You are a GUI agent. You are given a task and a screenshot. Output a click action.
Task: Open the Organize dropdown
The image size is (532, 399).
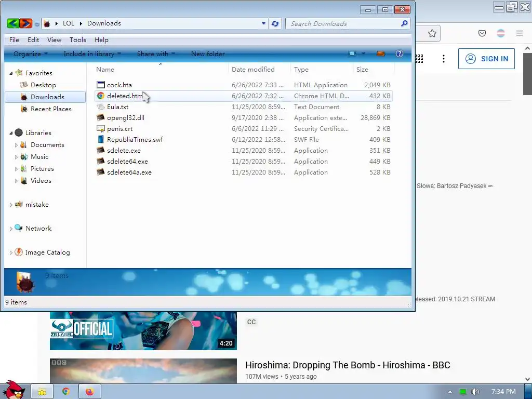(x=31, y=54)
